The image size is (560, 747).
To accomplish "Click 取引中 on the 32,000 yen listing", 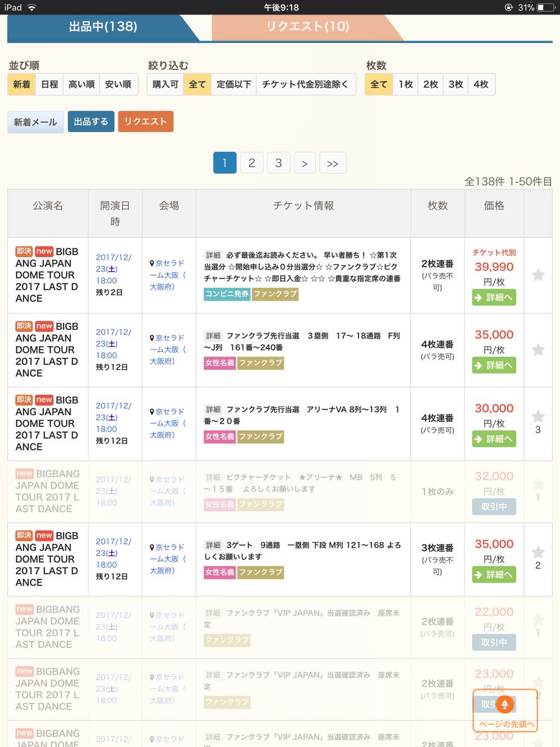I will click(x=494, y=507).
